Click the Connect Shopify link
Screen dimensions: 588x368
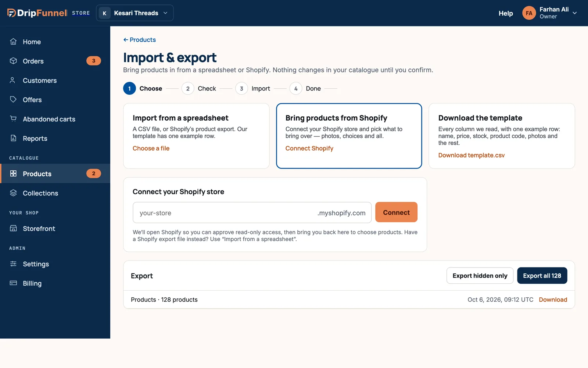[x=309, y=148]
